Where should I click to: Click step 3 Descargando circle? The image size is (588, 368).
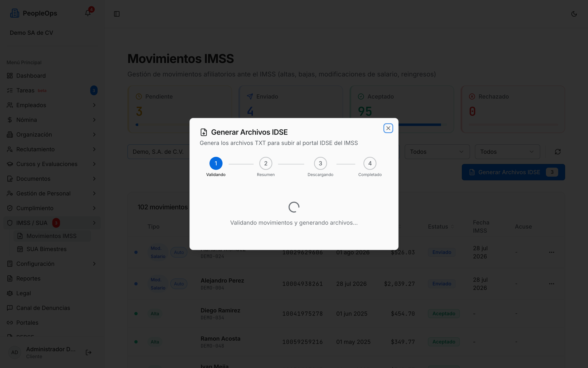tap(320, 163)
